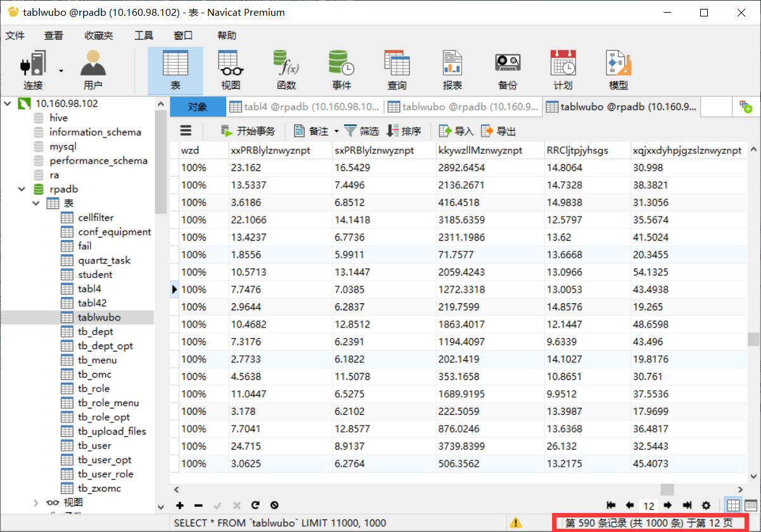Add a new record with the plus icon
The height and width of the screenshot is (532, 761).
(180, 505)
